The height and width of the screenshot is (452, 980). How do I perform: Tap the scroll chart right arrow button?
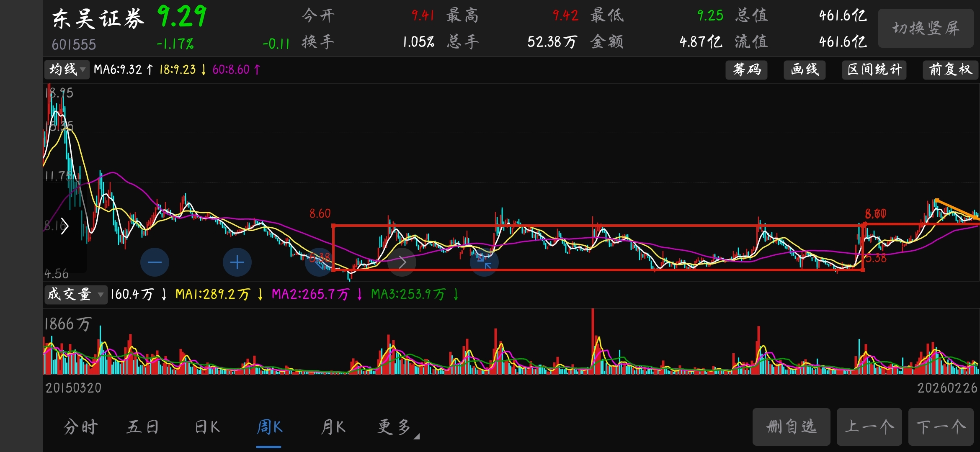point(402,262)
